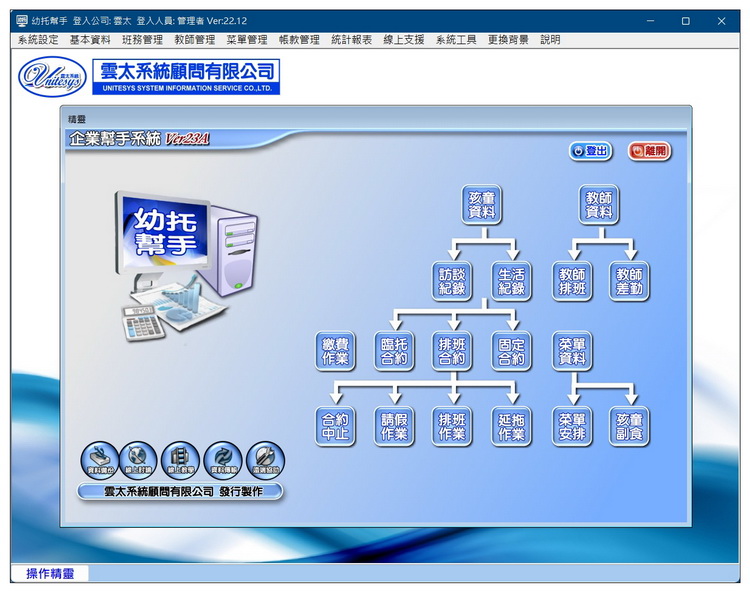Open 教師差勤 tile
The height and width of the screenshot is (593, 750).
629,281
